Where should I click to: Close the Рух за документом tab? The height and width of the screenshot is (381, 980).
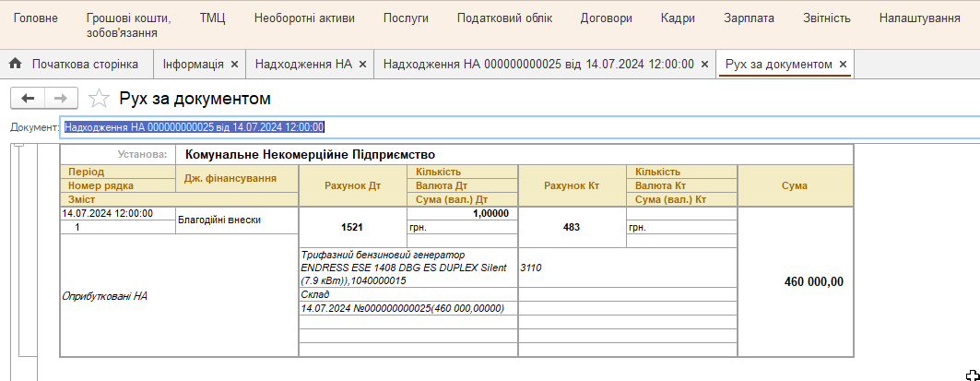843,65
